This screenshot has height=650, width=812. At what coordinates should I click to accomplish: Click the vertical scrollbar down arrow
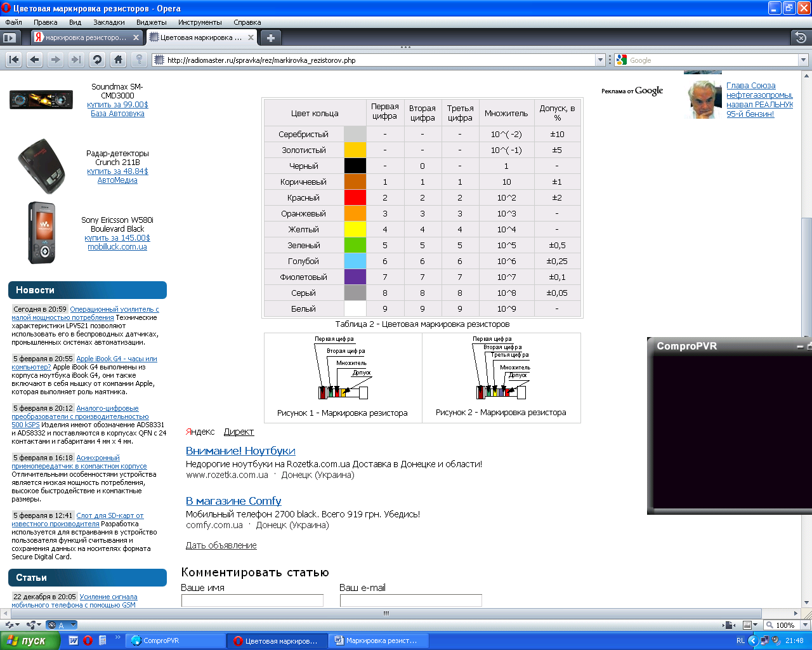pyautogui.click(x=806, y=602)
